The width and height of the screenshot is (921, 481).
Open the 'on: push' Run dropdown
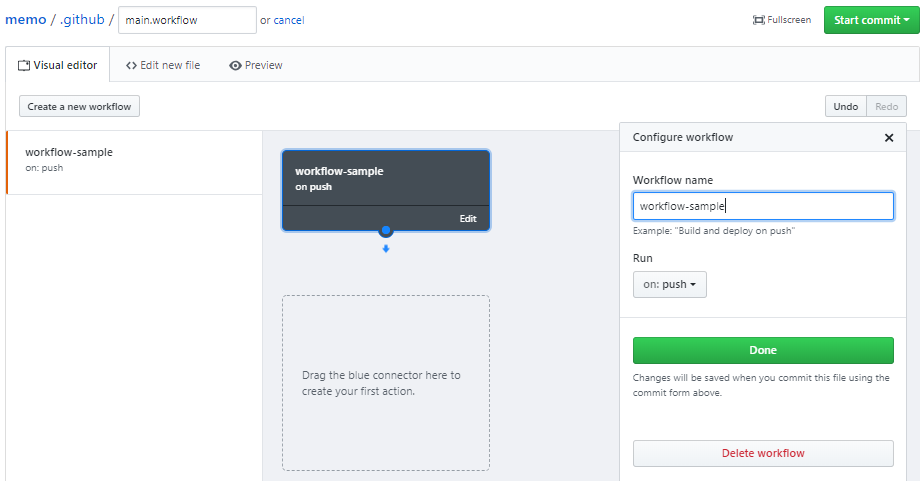pos(670,284)
